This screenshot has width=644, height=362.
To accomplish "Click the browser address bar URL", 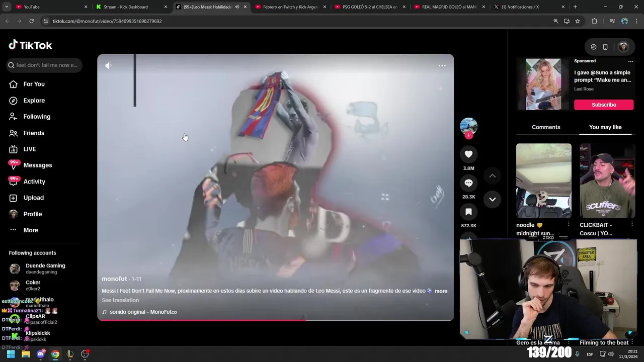I will point(107,21).
